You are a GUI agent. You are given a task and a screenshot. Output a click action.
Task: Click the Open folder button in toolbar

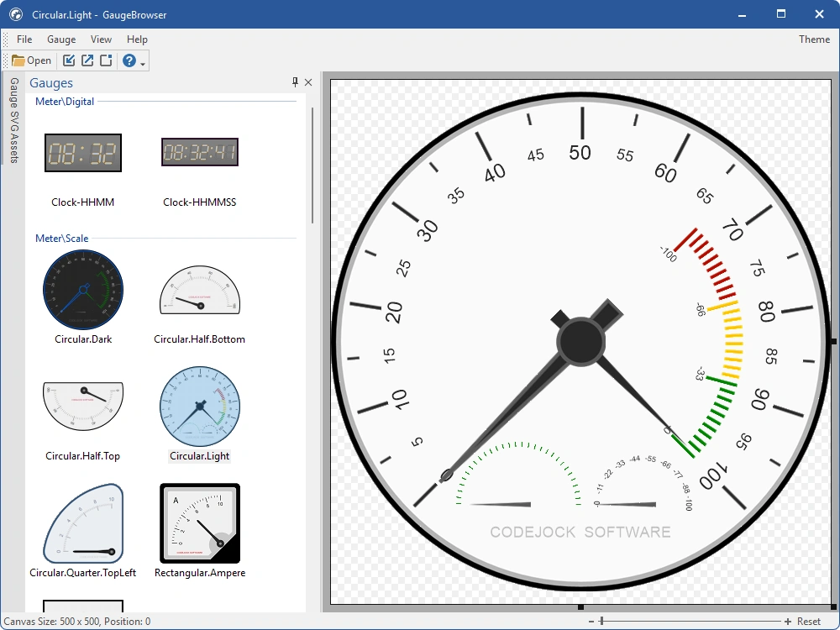[x=32, y=60]
